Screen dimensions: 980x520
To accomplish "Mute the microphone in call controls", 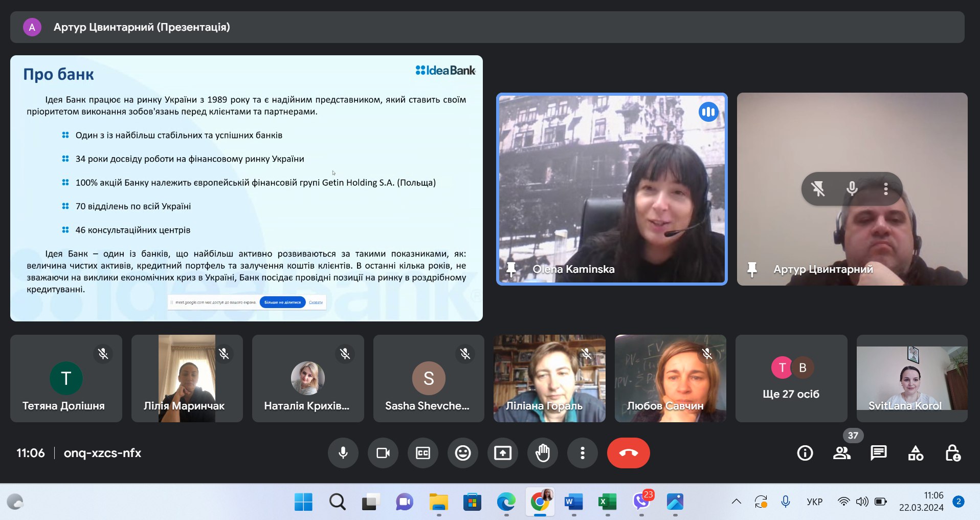I will tap(343, 453).
